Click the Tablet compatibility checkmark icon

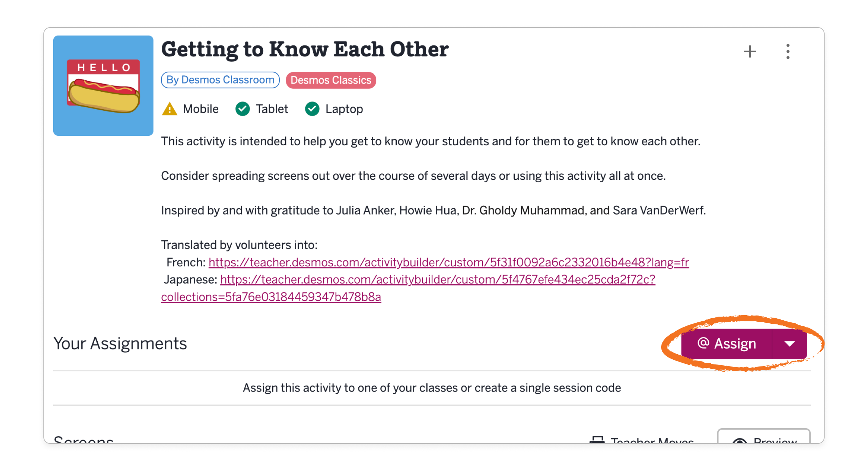click(243, 109)
